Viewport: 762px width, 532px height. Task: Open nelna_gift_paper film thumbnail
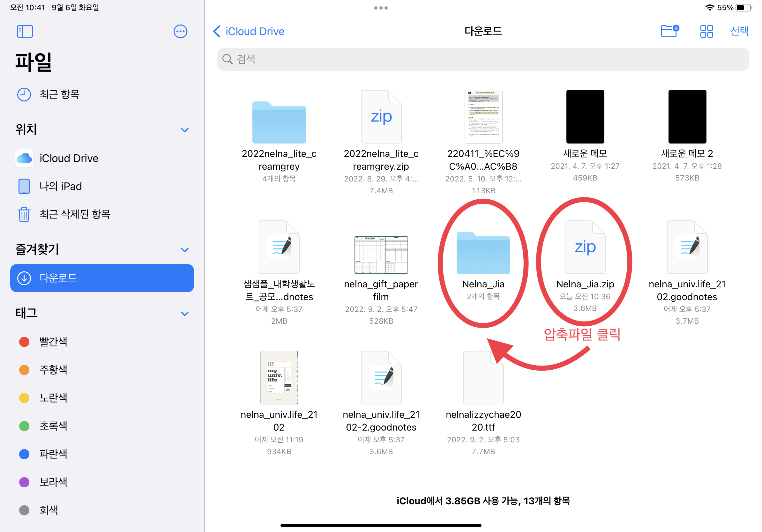(381, 255)
